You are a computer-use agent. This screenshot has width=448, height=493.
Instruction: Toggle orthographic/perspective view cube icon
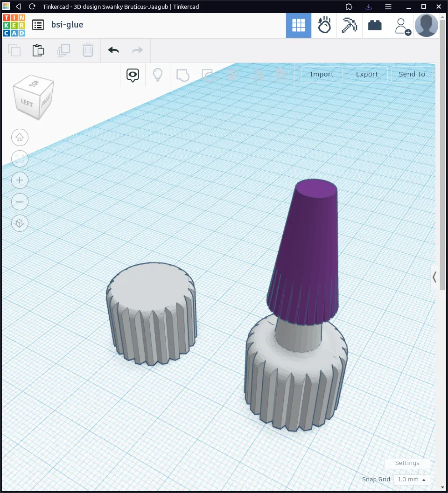click(x=20, y=223)
